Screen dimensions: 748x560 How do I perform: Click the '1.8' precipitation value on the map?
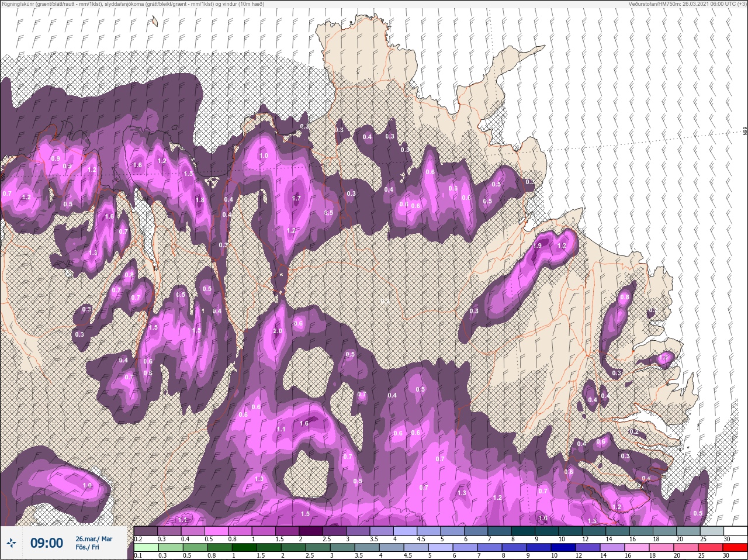click(x=200, y=201)
